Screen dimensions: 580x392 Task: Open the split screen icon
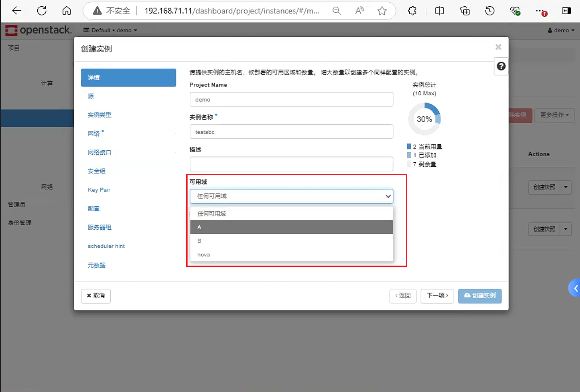click(439, 11)
